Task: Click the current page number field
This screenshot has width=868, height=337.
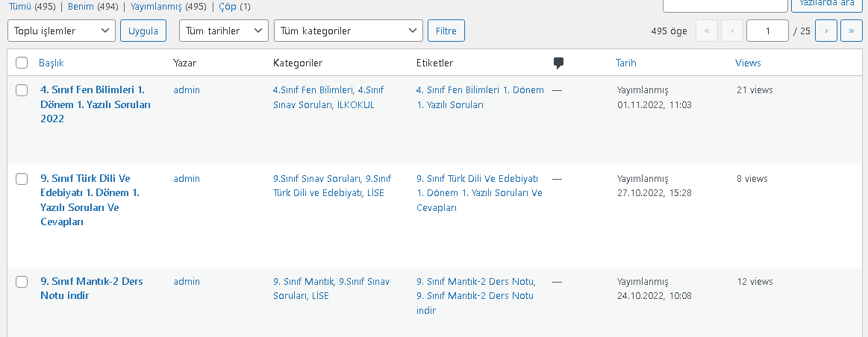Action: click(x=767, y=31)
